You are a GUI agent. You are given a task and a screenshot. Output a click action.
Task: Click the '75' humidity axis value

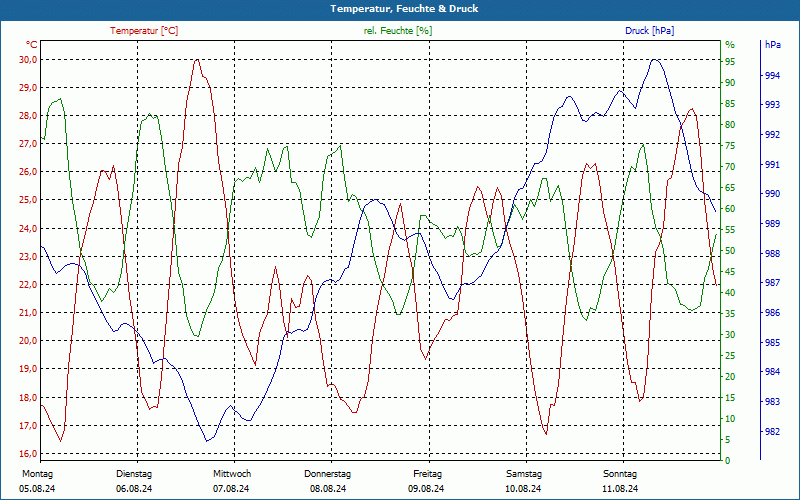point(730,146)
